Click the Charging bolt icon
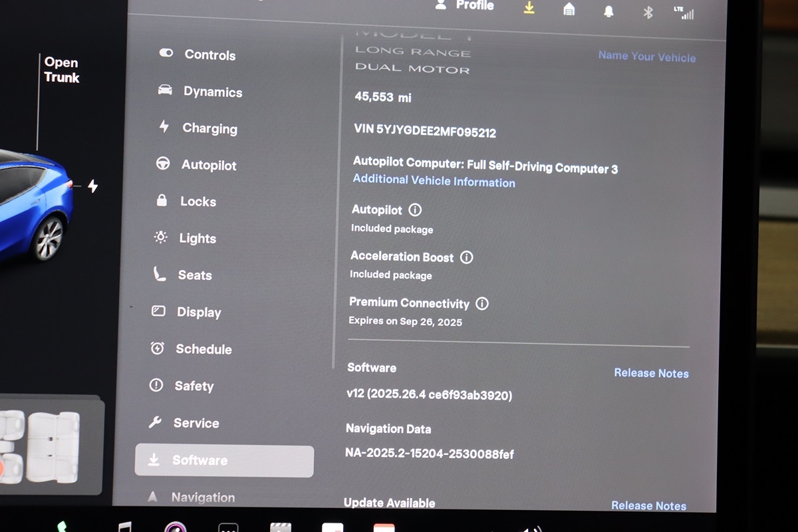The image size is (798, 532). pyautogui.click(x=164, y=126)
